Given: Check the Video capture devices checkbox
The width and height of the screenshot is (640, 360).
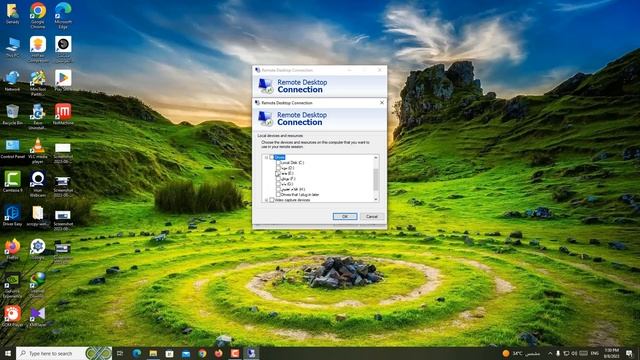Looking at the screenshot, I should tap(272, 200).
